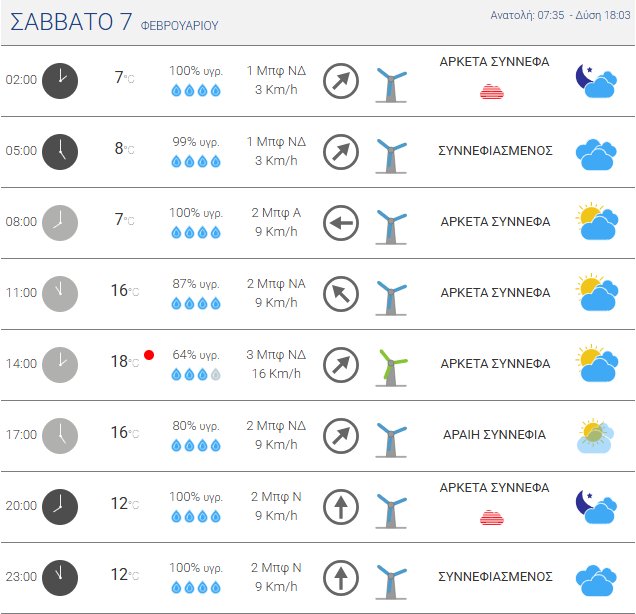Viewport: 636px width, 614px height.
Task: Click the north wind arrow at 23:00
Action: tap(341, 578)
